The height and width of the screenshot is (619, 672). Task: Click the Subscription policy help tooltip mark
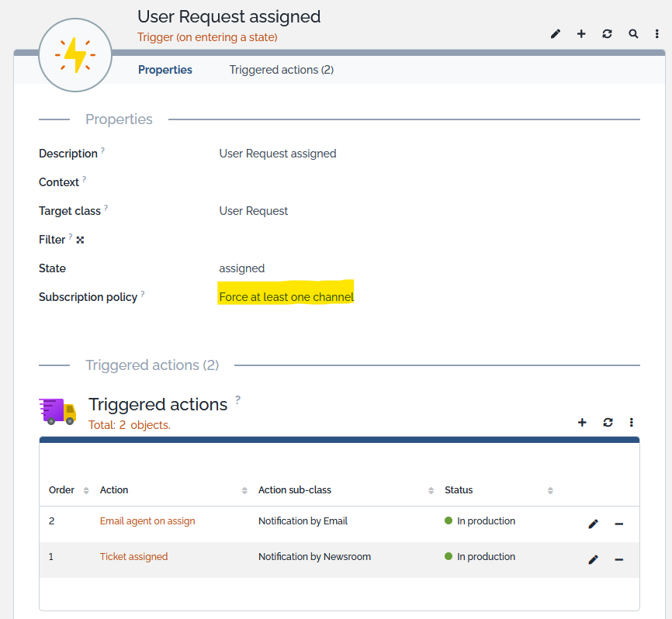coord(143,295)
